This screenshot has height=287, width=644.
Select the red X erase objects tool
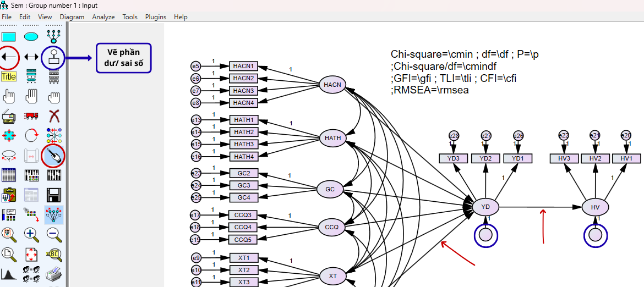pyautogui.click(x=53, y=116)
